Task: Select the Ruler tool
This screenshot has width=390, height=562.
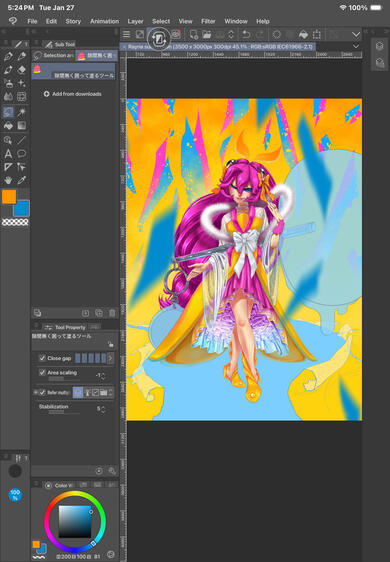Action: tap(8, 167)
